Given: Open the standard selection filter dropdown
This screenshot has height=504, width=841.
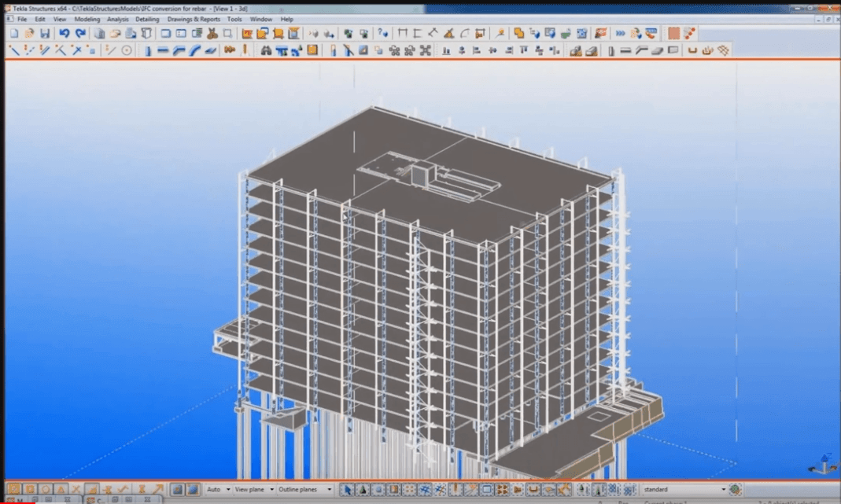Looking at the screenshot, I should coord(684,490).
